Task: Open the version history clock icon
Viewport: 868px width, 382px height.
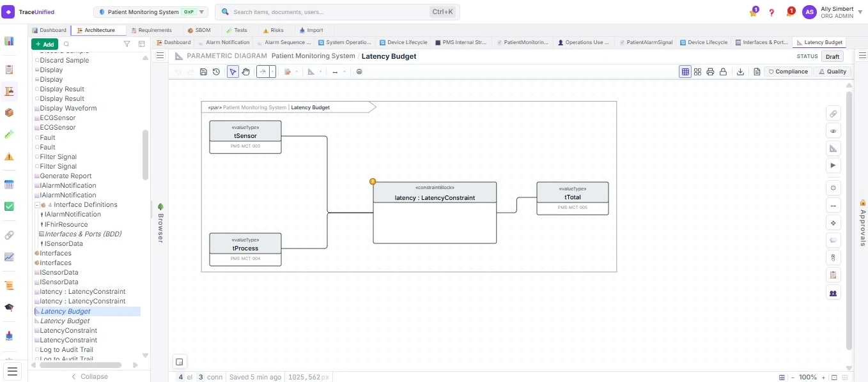Action: (x=217, y=72)
